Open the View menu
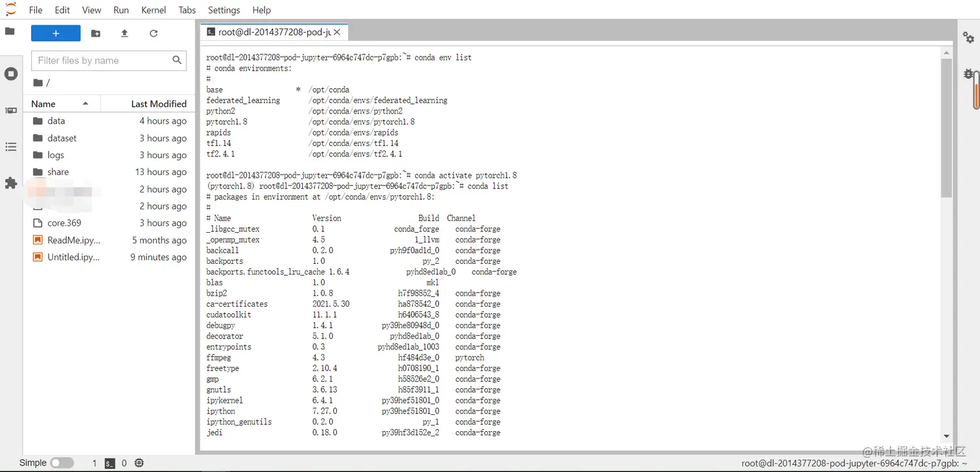The width and height of the screenshot is (980, 472). pos(91,10)
